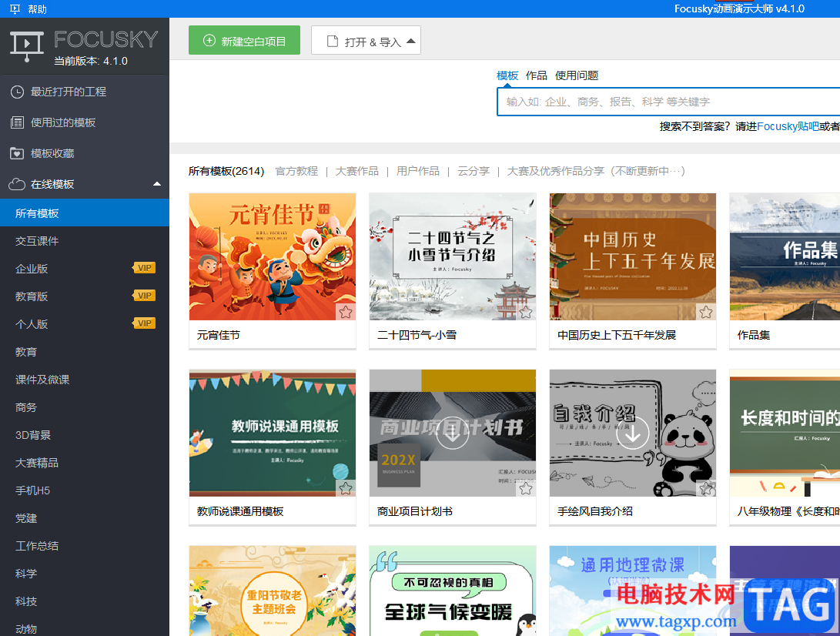
Task: Click VIP badge next to 企业版
Action: pyautogui.click(x=144, y=268)
